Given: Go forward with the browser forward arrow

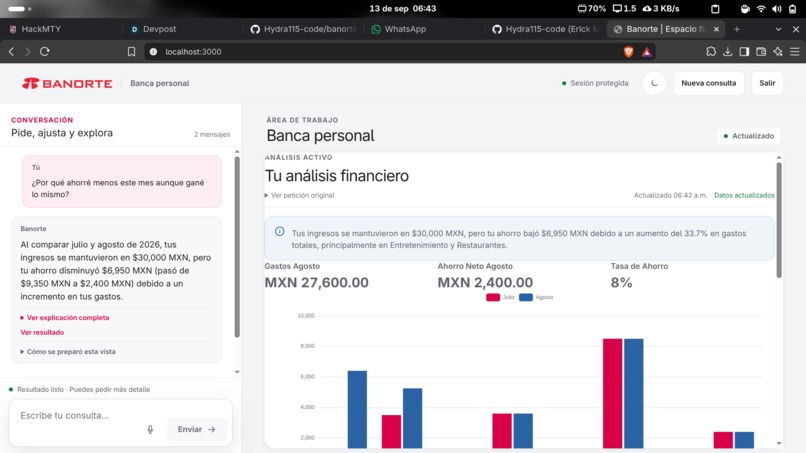Looking at the screenshot, I should 28,51.
